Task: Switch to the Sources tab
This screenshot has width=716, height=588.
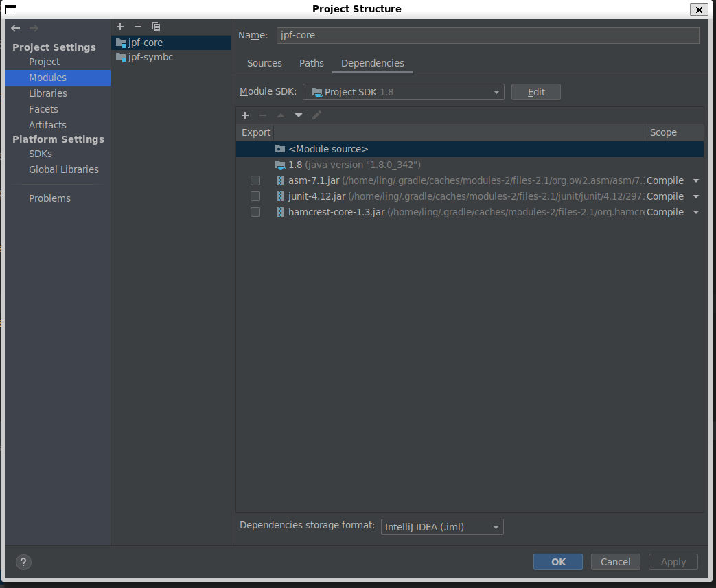Action: coord(264,63)
